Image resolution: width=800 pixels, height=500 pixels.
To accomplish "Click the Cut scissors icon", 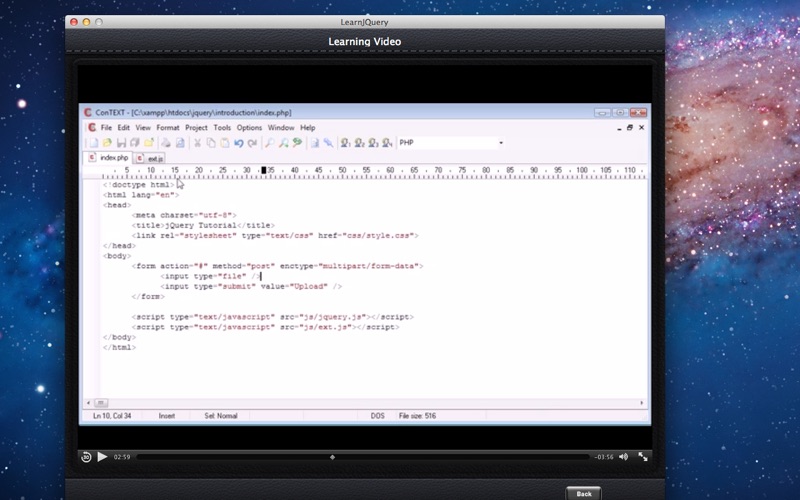I will click(197, 143).
